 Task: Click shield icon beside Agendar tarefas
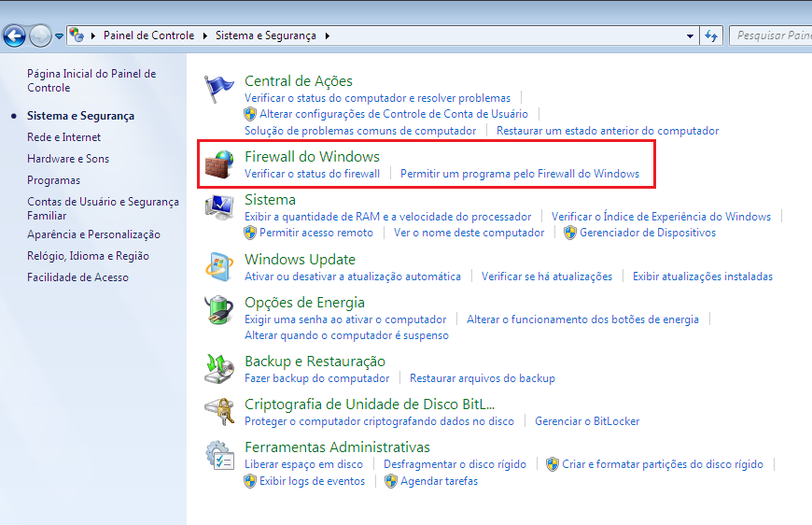[391, 481]
